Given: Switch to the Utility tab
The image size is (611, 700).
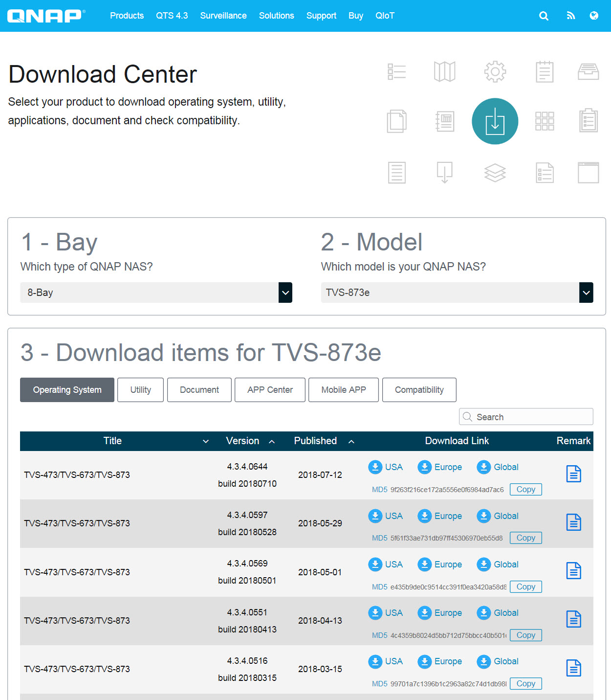Looking at the screenshot, I should point(141,390).
